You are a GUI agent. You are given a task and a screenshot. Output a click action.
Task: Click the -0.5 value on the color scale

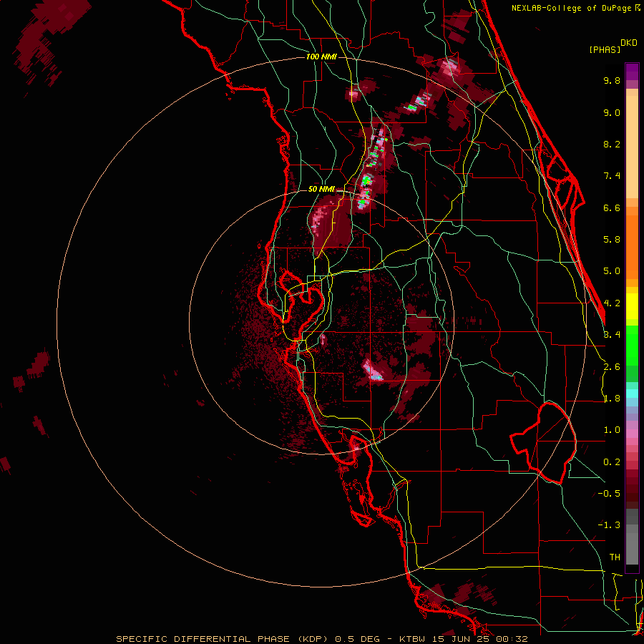coord(609,494)
